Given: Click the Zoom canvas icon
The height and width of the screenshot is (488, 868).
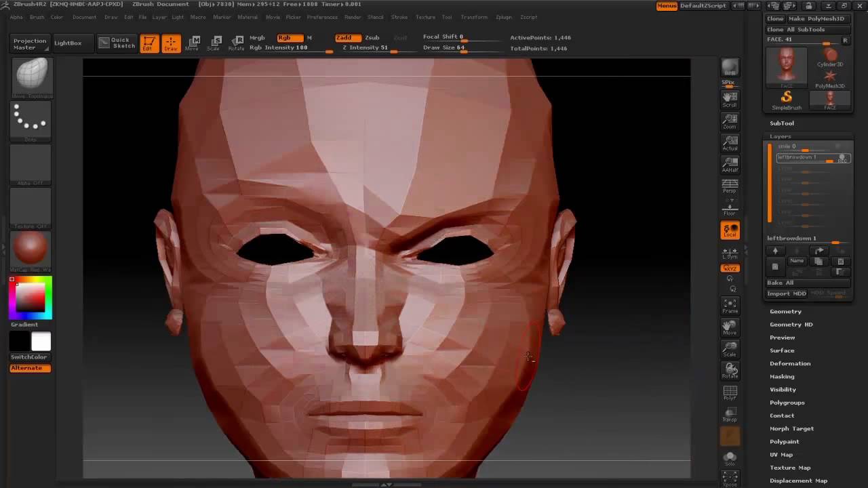Looking at the screenshot, I should coord(730,121).
